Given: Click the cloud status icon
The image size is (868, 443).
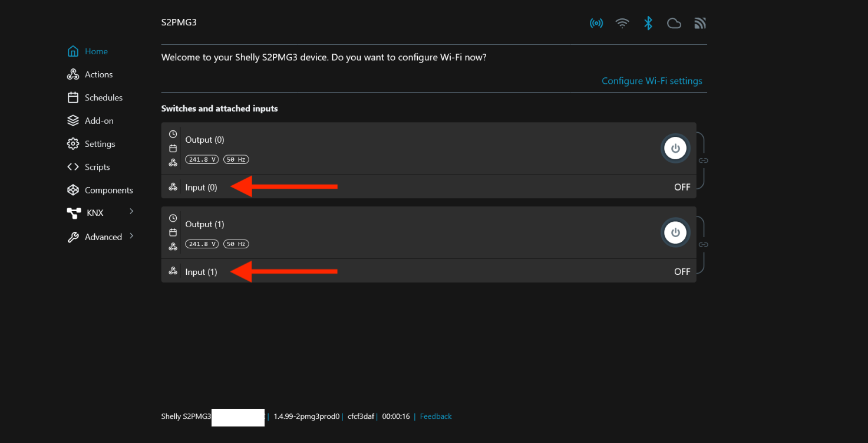Looking at the screenshot, I should (674, 23).
